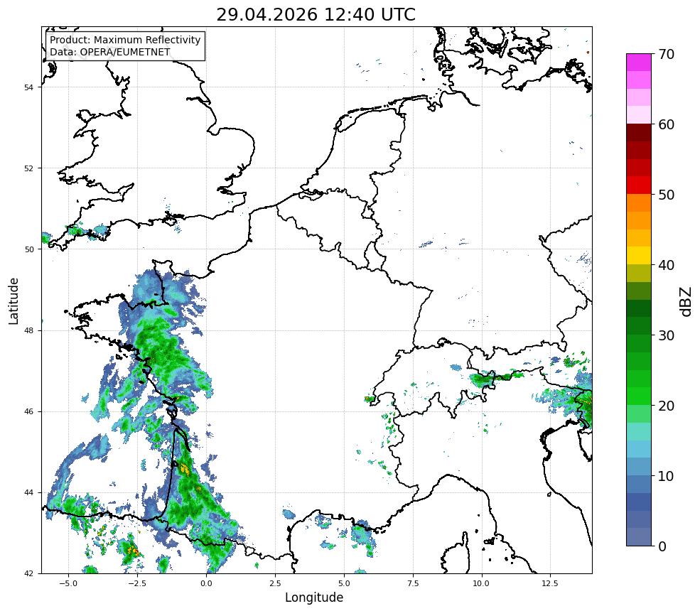The width and height of the screenshot is (700, 611).
Task: Click the Product: Maximum Reflectivity label
Action: pyautogui.click(x=125, y=40)
